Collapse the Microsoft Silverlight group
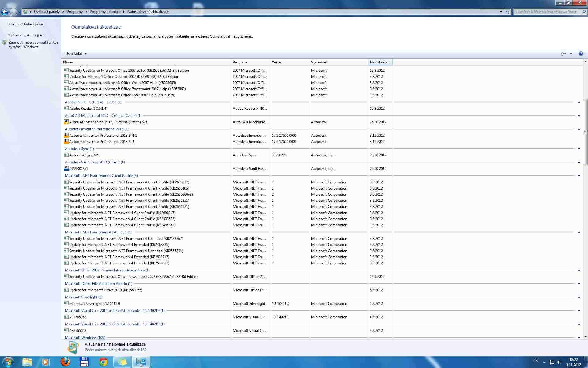 point(579,297)
